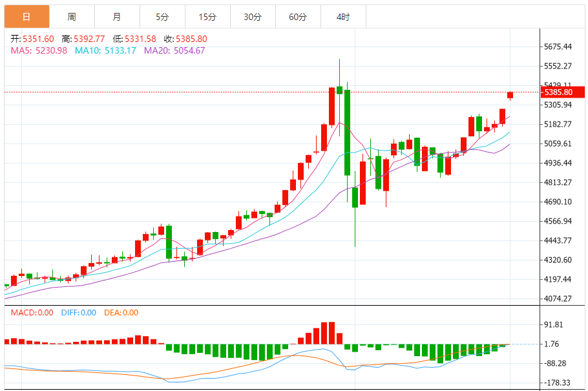
Task: Click the DEA indicator label
Action: 121,313
